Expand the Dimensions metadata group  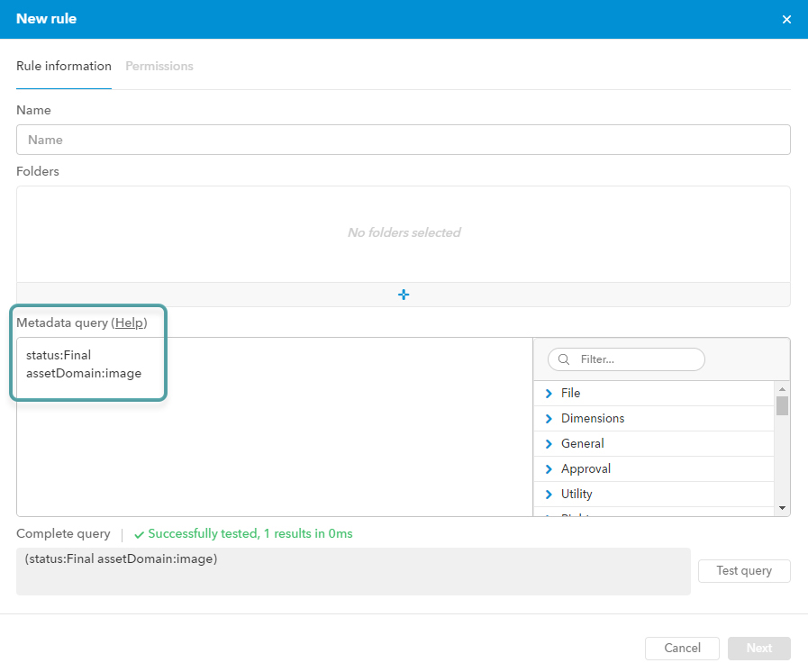click(549, 419)
